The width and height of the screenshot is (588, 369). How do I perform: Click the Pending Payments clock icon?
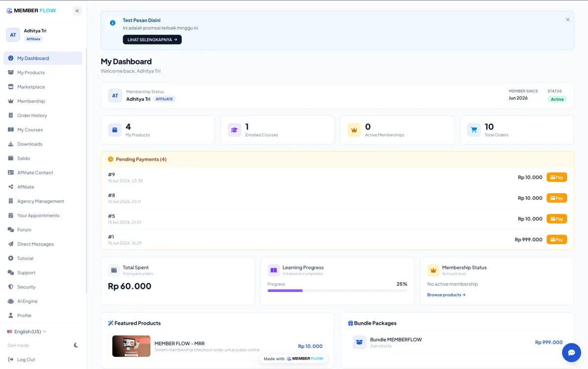tap(111, 159)
